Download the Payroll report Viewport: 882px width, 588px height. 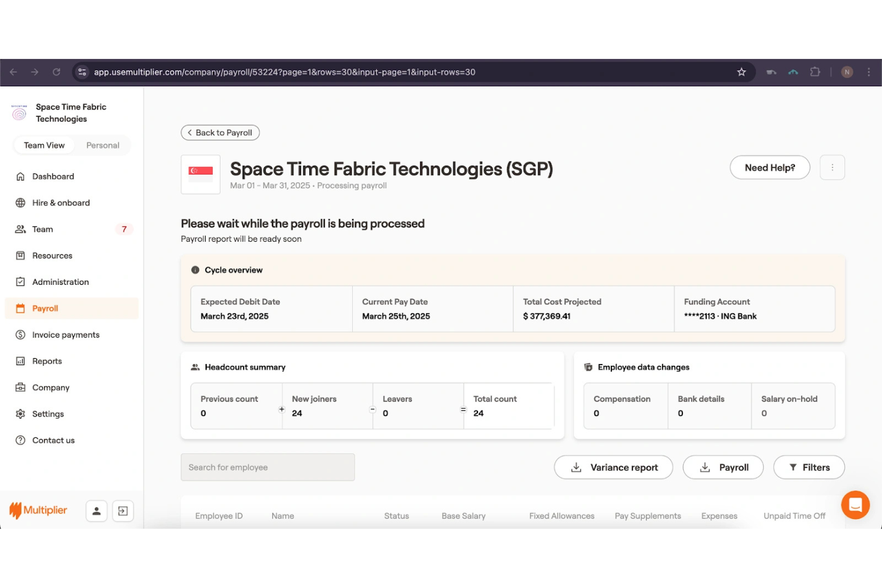click(723, 468)
